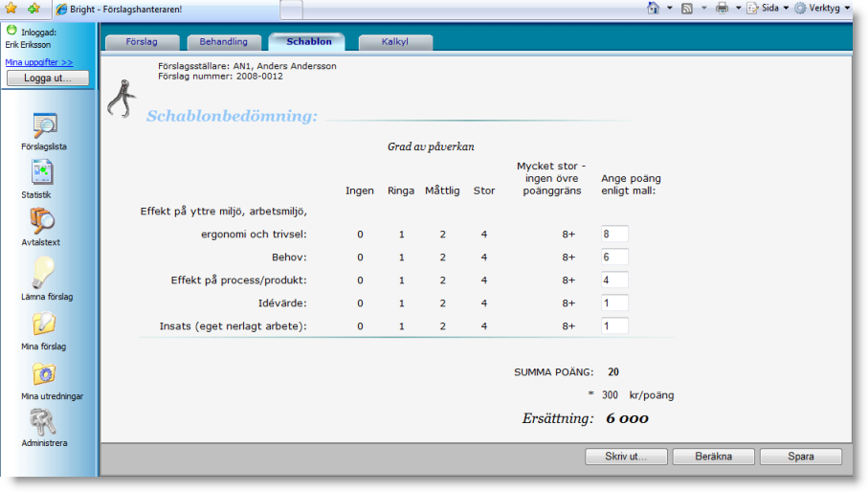Viewport: 868px width, 492px height.
Task: Expand the RSS feeds dropdown arrow
Action: [704, 9]
